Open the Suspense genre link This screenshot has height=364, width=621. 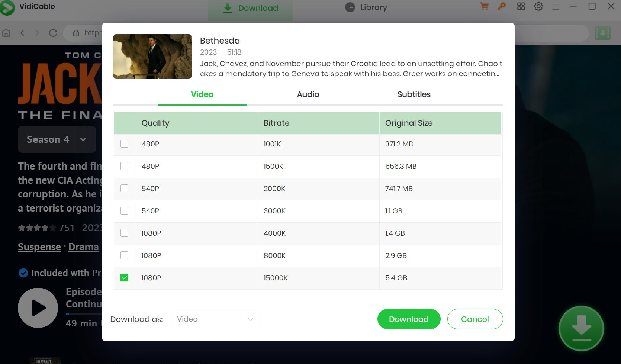tap(39, 247)
